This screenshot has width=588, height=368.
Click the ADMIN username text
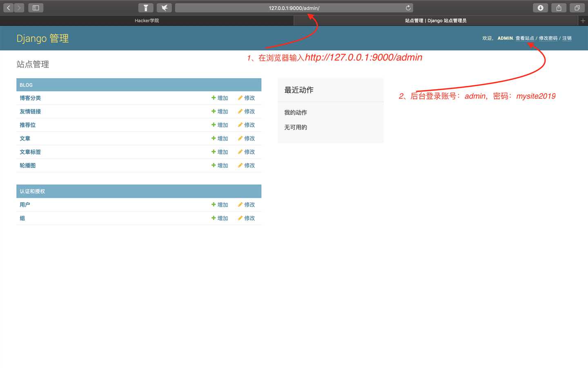505,38
